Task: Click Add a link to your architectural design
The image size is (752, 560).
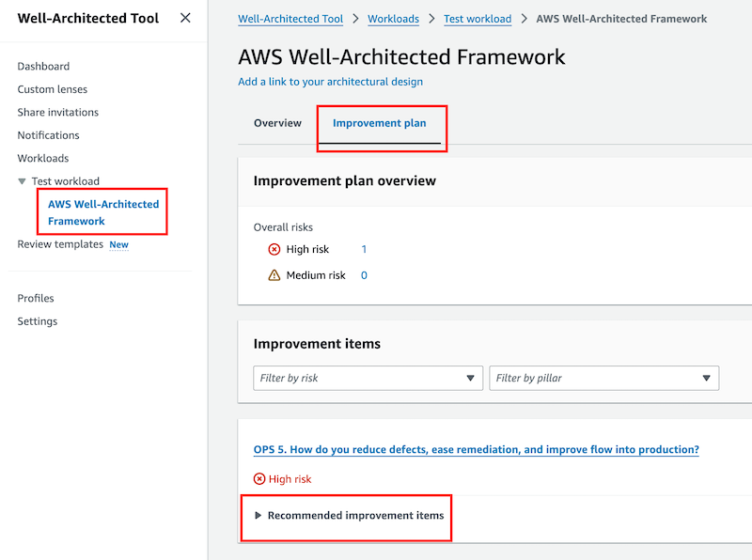Action: coord(331,82)
